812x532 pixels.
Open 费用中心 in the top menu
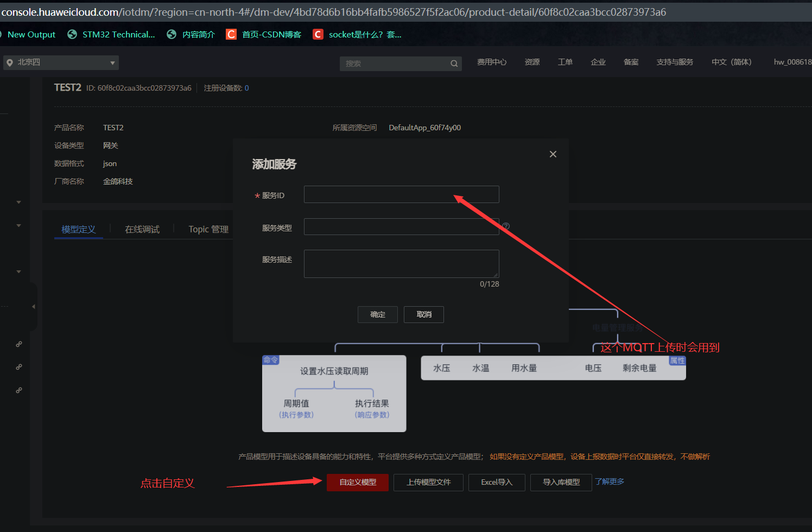pyautogui.click(x=492, y=62)
